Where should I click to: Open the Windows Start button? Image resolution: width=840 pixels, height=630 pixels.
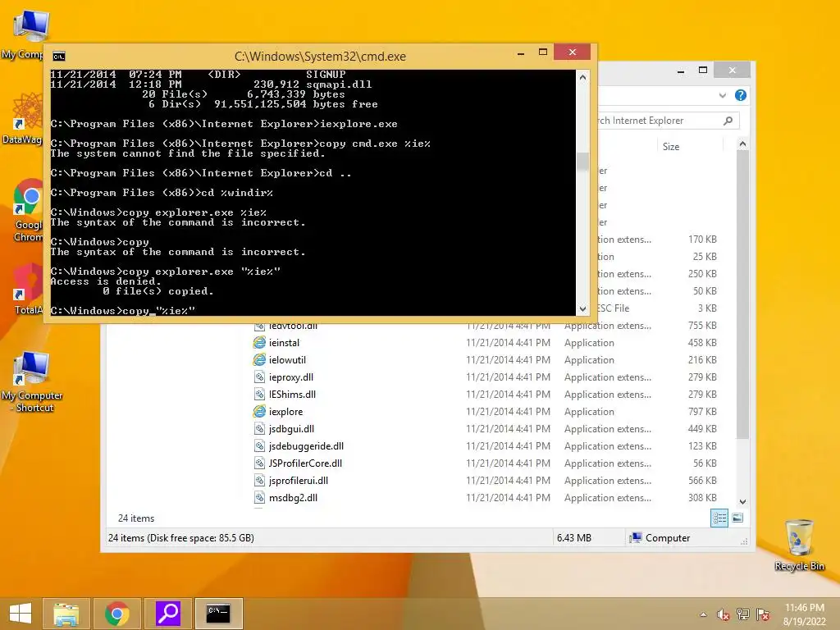pyautogui.click(x=21, y=614)
